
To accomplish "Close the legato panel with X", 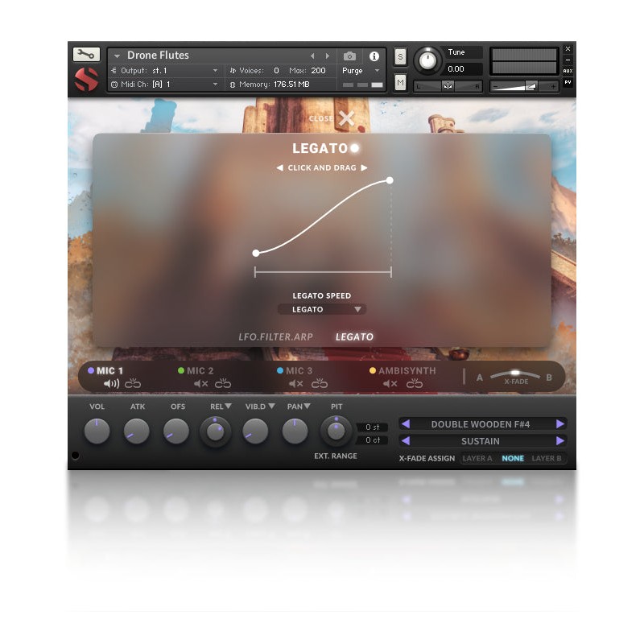I will pyautogui.click(x=346, y=119).
